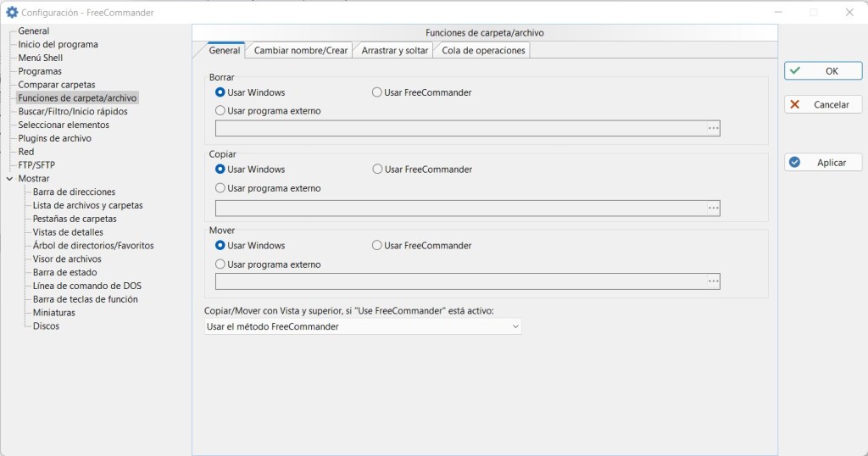Image resolution: width=868 pixels, height=456 pixels.
Task: Click the browse ellipsis in Copiar section
Action: pyautogui.click(x=713, y=209)
